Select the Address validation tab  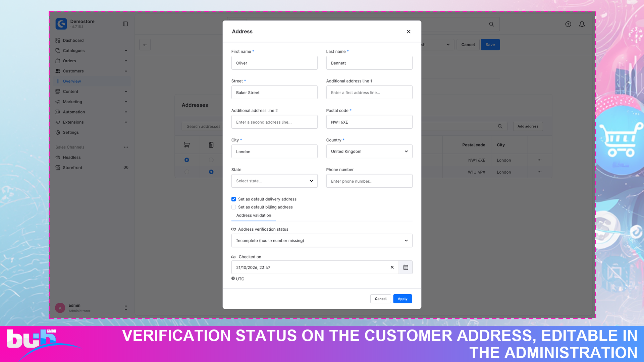(254, 216)
